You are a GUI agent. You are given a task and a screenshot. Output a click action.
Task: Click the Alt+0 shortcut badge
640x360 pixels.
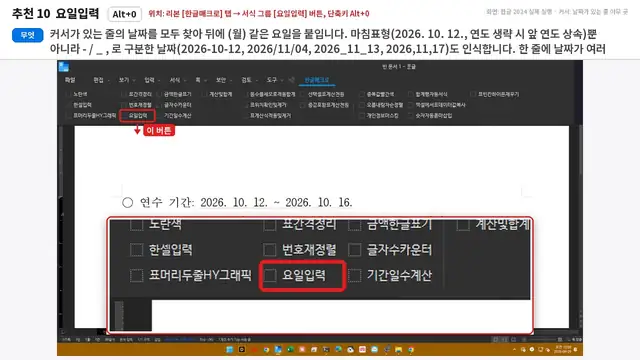(x=124, y=14)
